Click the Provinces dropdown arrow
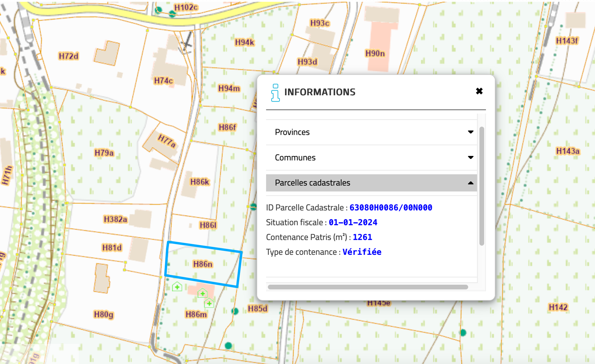Image resolution: width=595 pixels, height=364 pixels. click(470, 132)
